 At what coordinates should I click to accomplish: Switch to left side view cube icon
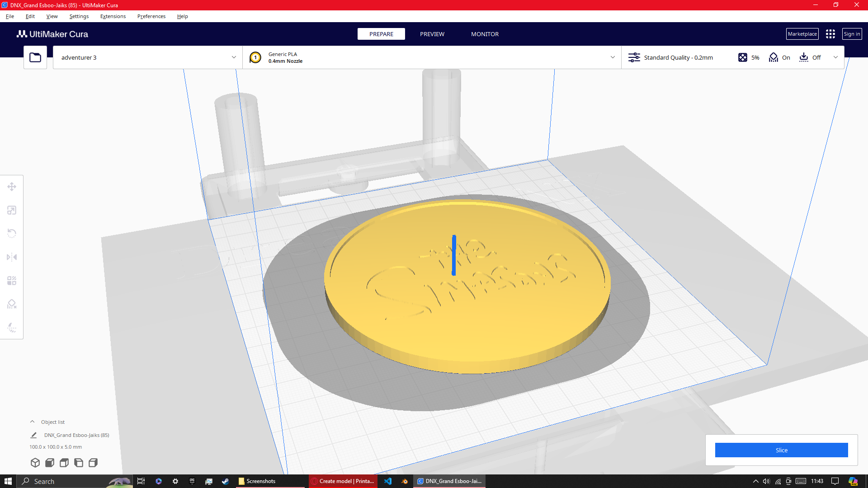pyautogui.click(x=79, y=463)
